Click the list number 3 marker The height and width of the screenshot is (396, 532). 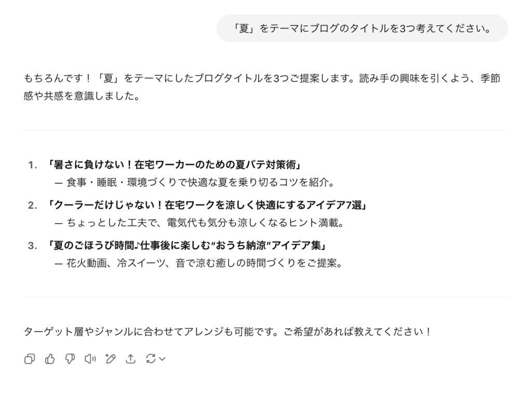coord(33,245)
